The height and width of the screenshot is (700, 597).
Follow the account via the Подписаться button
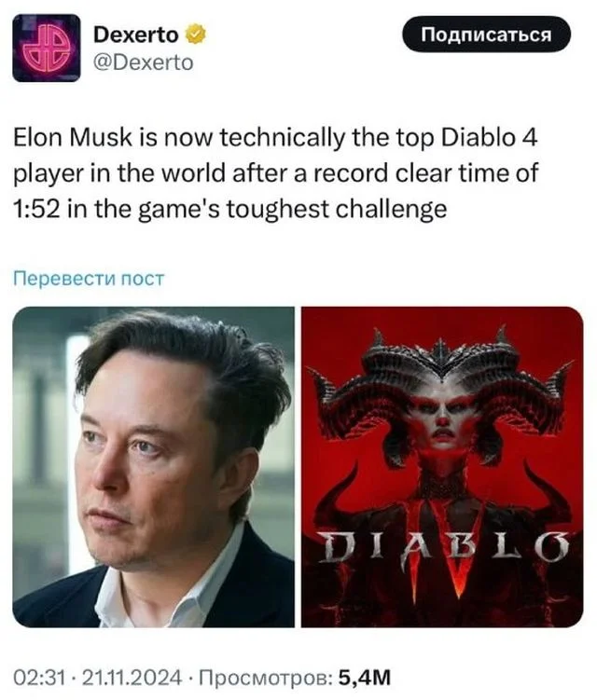click(x=486, y=34)
